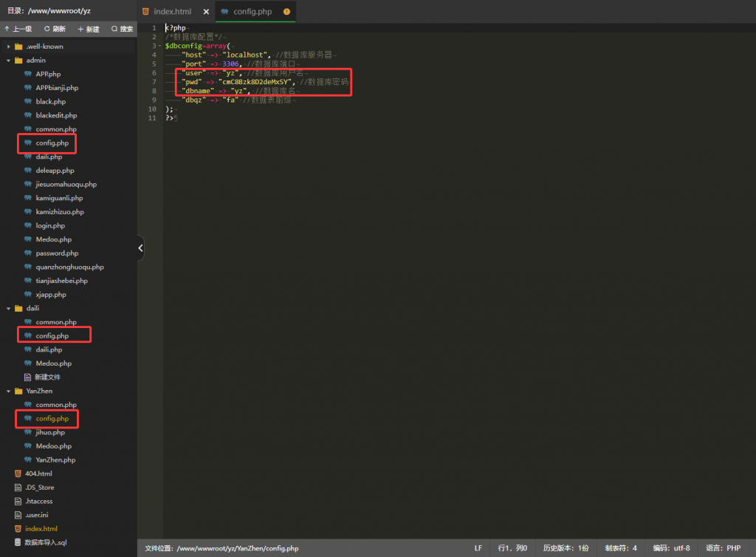Click the unsaved indicator on config.php tab

click(287, 12)
